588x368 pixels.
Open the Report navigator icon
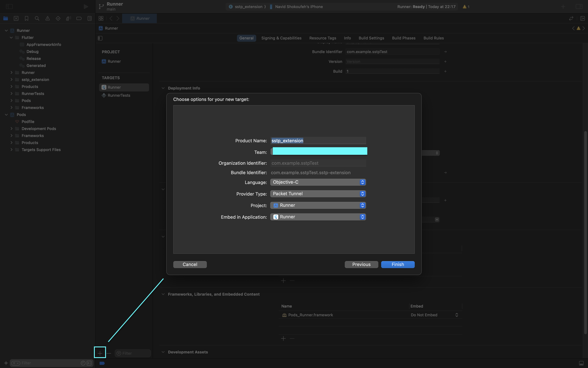(x=89, y=18)
